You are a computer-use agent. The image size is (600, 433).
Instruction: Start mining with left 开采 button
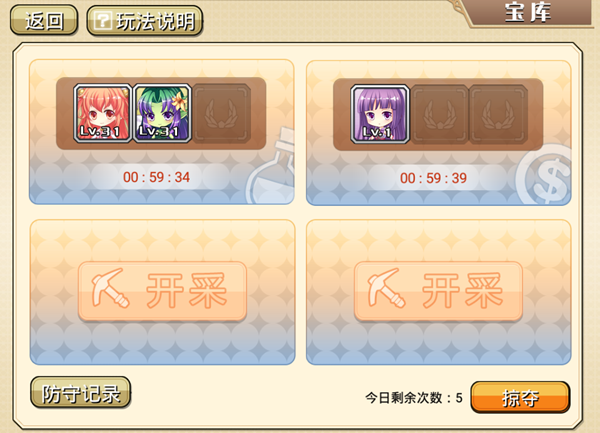(162, 291)
